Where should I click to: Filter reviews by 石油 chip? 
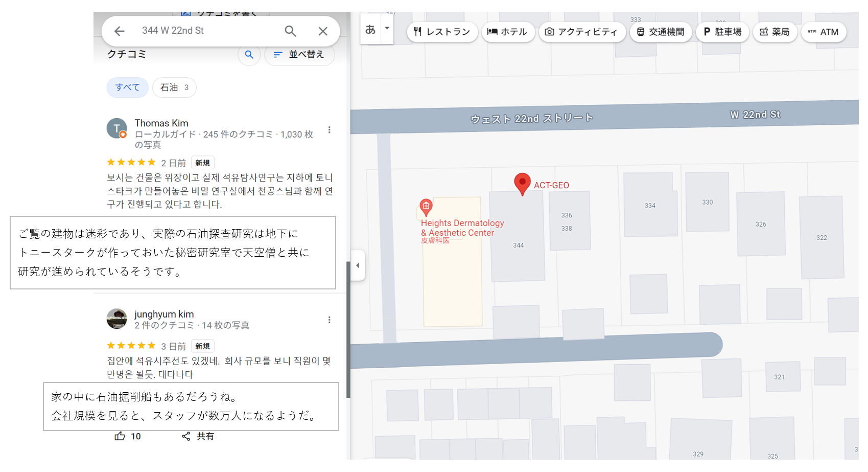coord(174,87)
